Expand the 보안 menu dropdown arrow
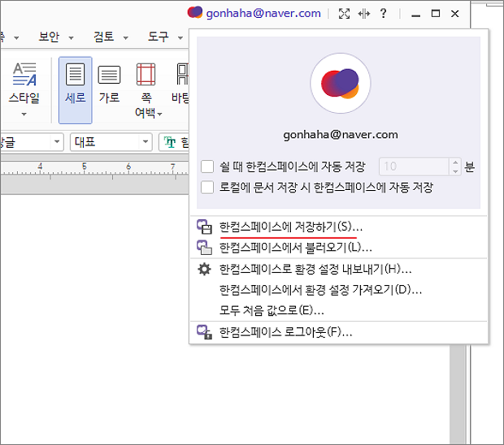This screenshot has height=445, width=504. tap(71, 38)
